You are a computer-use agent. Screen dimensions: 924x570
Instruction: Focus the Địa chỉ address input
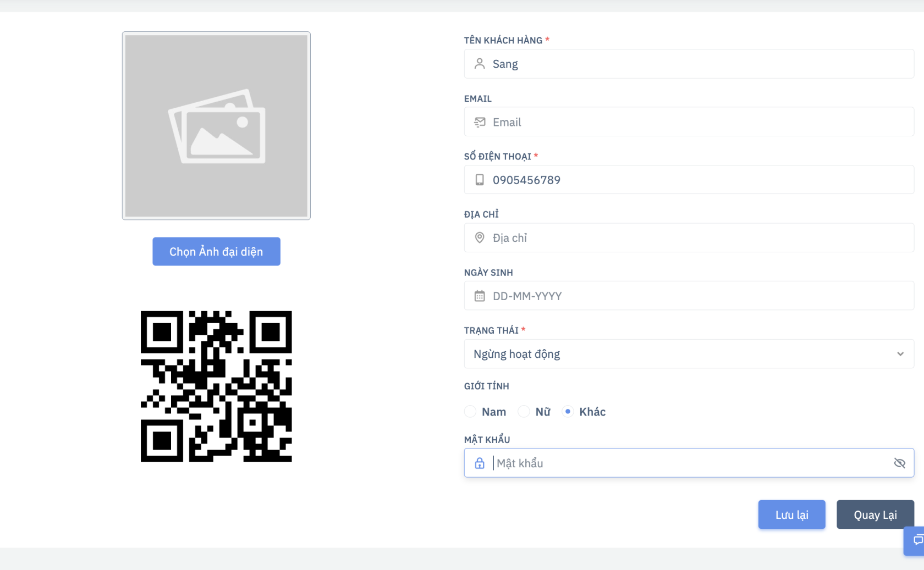pyautogui.click(x=689, y=237)
